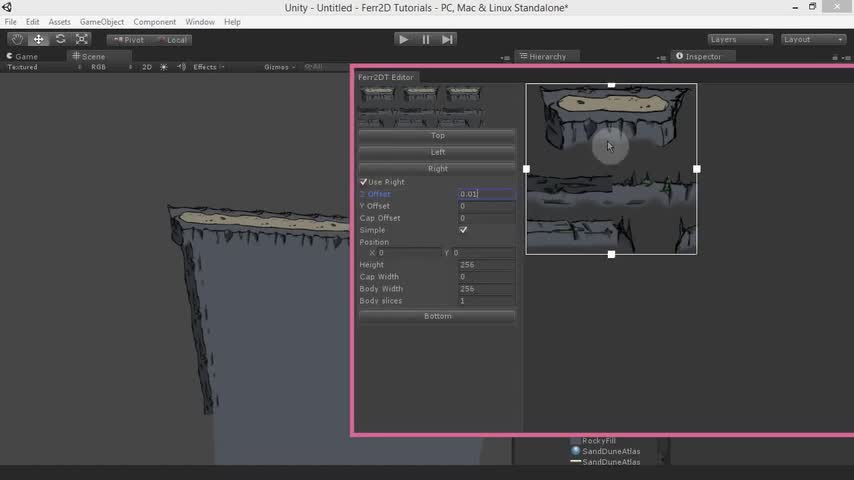Toggle the 2D view mode

click(147, 67)
